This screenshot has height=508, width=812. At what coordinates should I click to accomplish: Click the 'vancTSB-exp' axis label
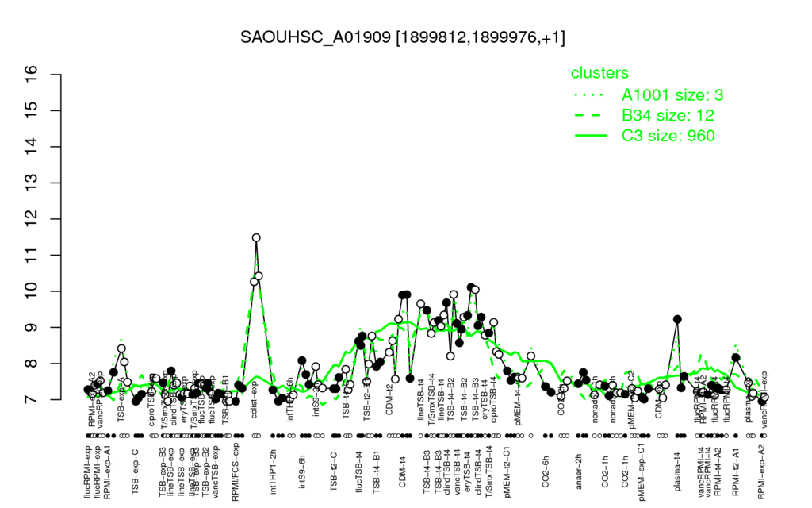(216, 471)
